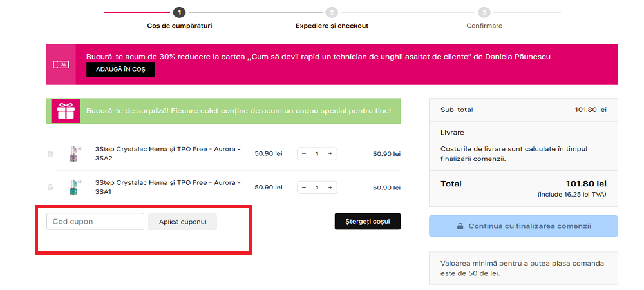The image size is (644, 290).
Task: Select the step 3 'Confirmare' tab
Action: click(484, 18)
